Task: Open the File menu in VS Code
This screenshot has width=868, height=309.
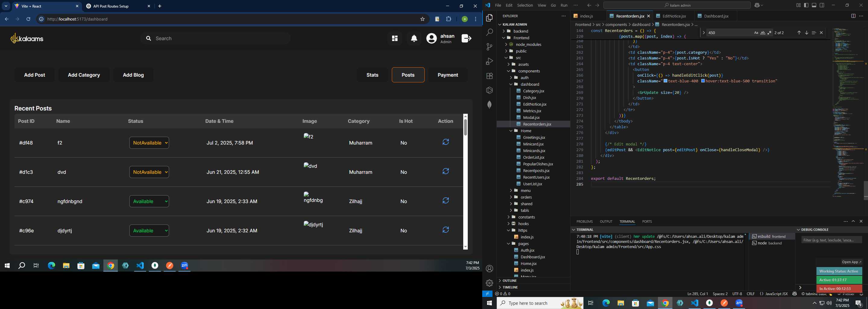Action: point(498,5)
